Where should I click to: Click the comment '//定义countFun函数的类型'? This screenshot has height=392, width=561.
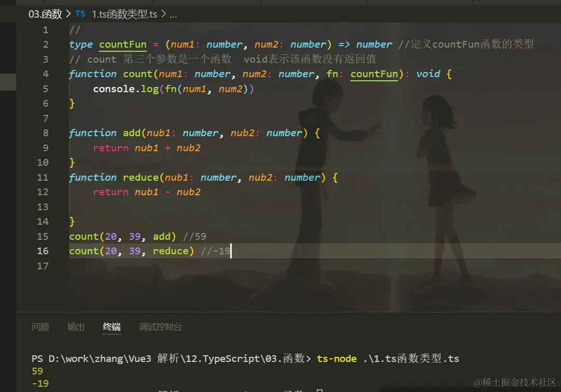pos(466,44)
